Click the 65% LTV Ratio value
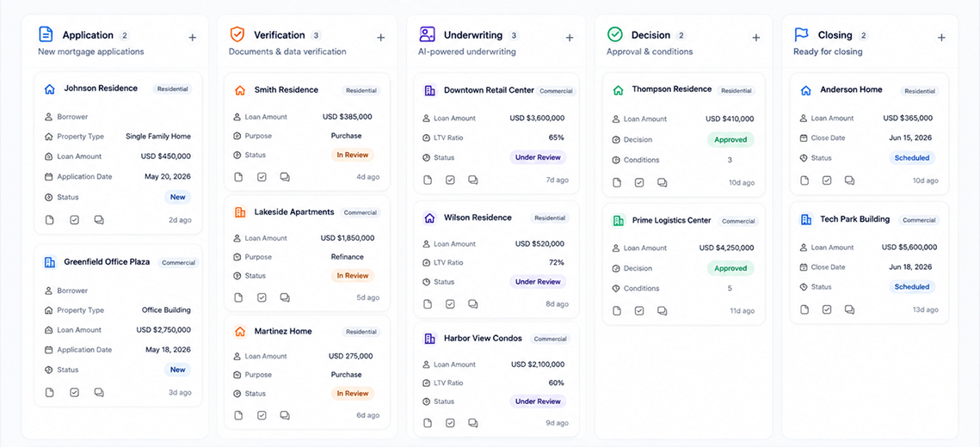The height and width of the screenshot is (447, 980). [x=557, y=138]
